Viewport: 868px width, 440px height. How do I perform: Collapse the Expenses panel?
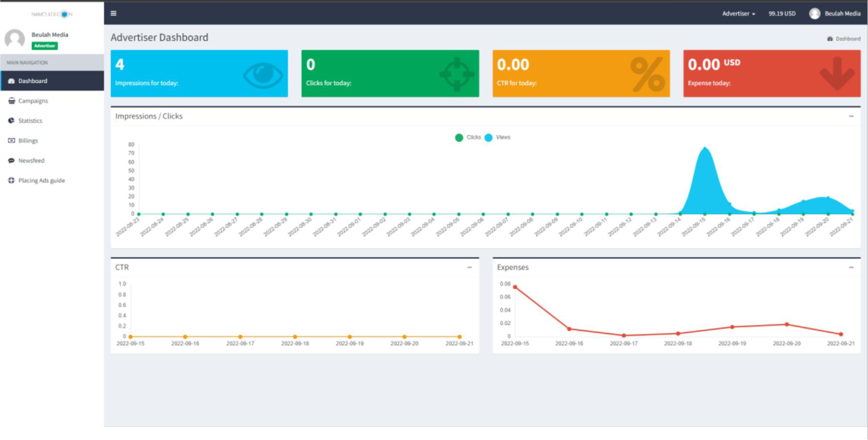point(851,267)
